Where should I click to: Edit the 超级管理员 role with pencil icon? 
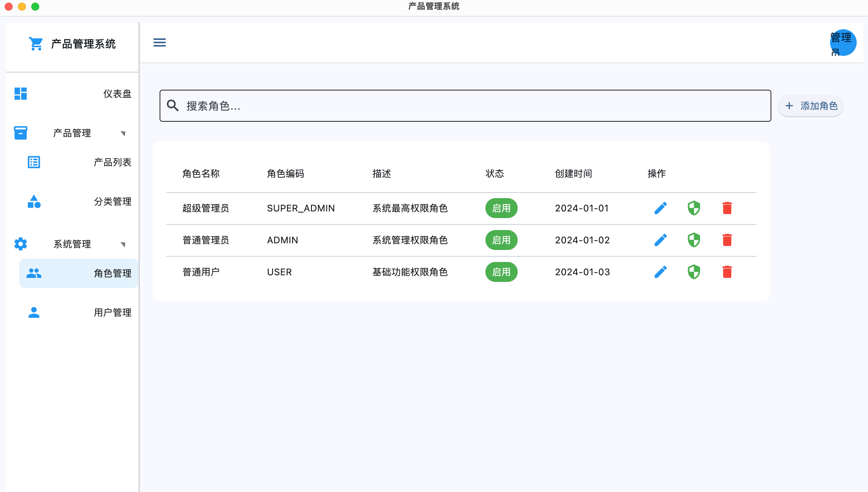(x=660, y=208)
